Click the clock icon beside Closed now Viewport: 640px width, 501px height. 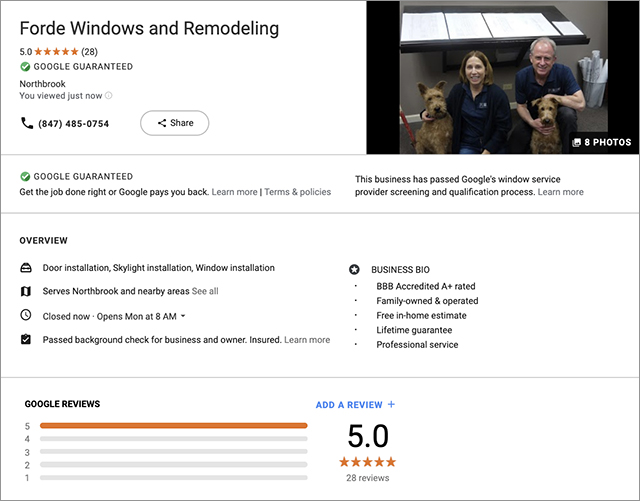tap(26, 315)
